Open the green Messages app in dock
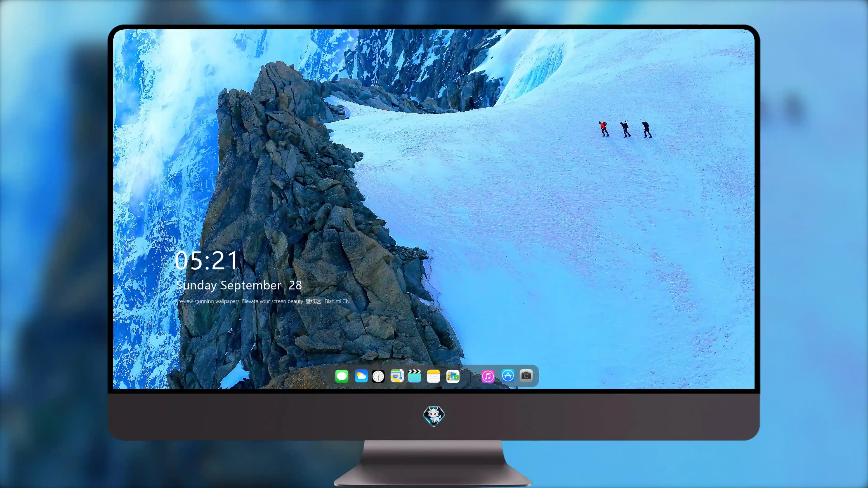This screenshot has width=868, height=488. coord(342,376)
